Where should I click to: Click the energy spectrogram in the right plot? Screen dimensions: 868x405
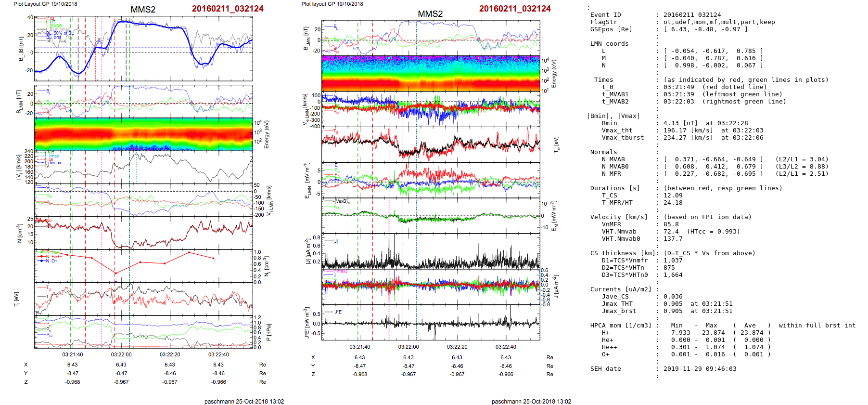point(431,73)
